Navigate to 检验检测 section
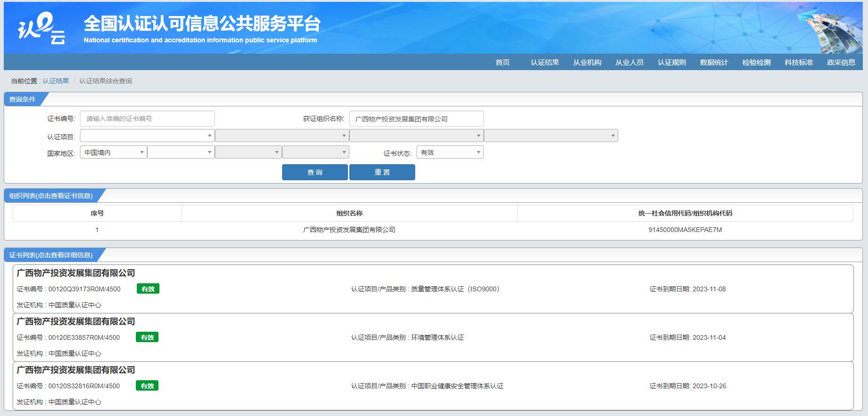The height and width of the screenshot is (416, 868). (x=756, y=62)
